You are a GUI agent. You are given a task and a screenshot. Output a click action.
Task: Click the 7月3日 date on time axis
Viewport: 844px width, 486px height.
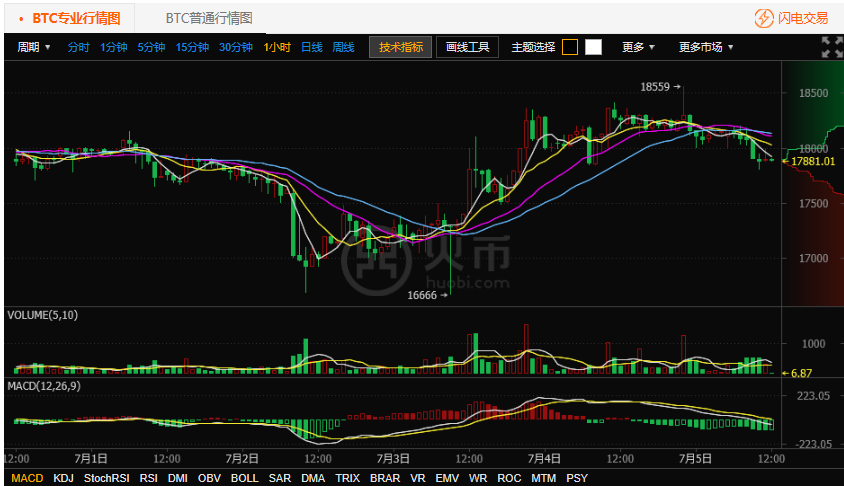(x=393, y=459)
